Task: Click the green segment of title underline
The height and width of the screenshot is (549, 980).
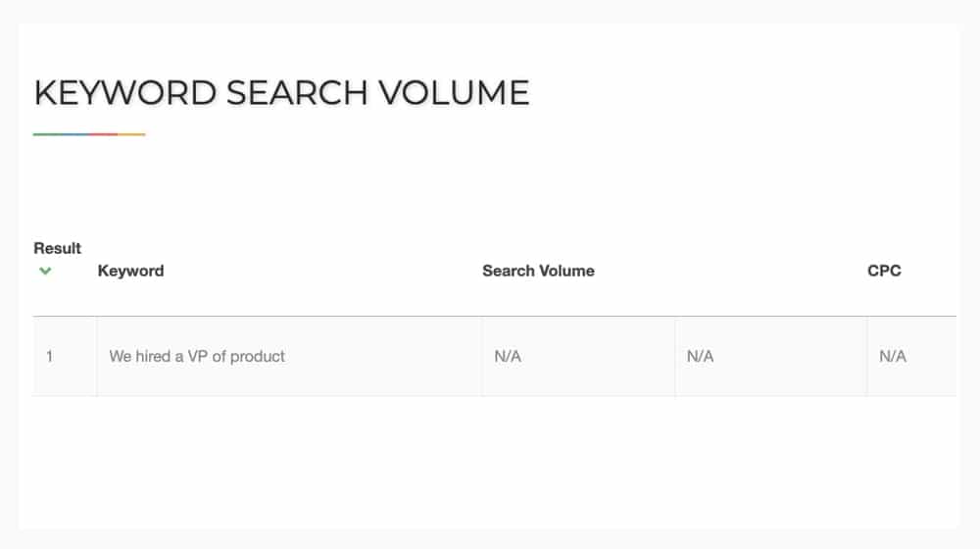Action: coord(47,134)
